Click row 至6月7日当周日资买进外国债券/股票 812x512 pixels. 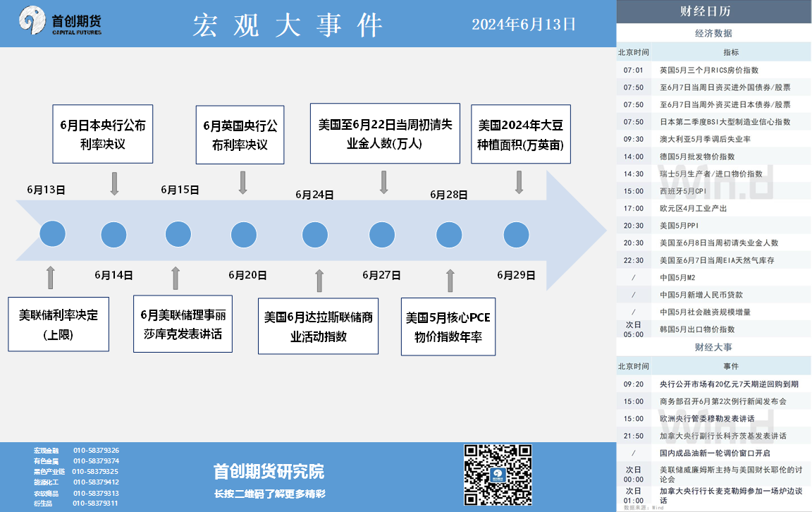[713, 87]
